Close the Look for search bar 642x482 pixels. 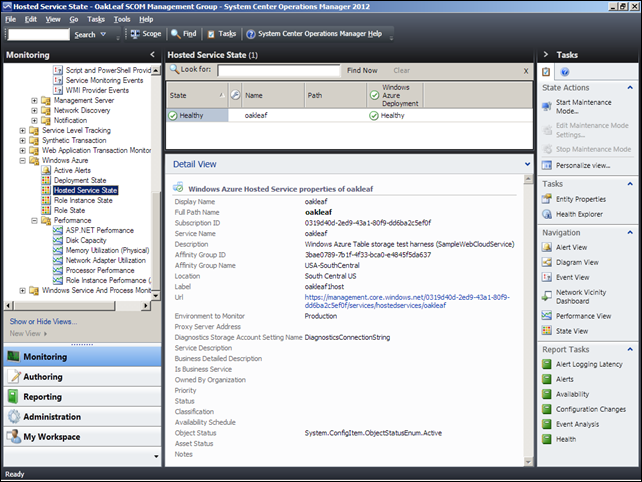point(526,71)
